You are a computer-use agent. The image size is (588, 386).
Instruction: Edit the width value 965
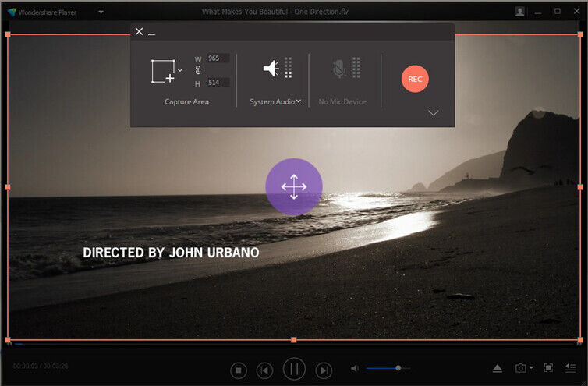pyautogui.click(x=218, y=58)
